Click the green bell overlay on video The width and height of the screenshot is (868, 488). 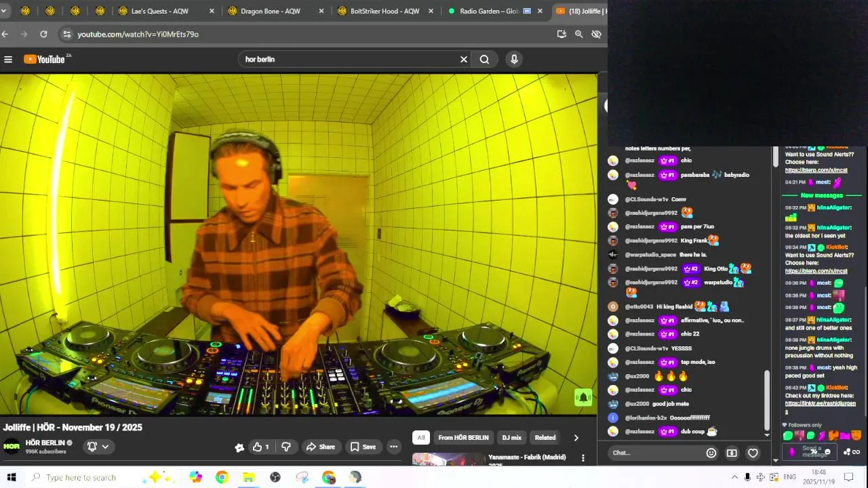pyautogui.click(x=583, y=397)
